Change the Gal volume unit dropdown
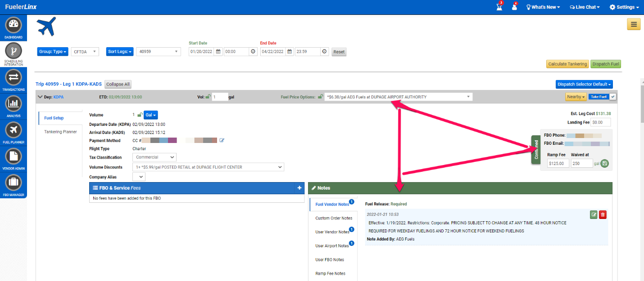Screen dimensions: 644x281 (151, 115)
